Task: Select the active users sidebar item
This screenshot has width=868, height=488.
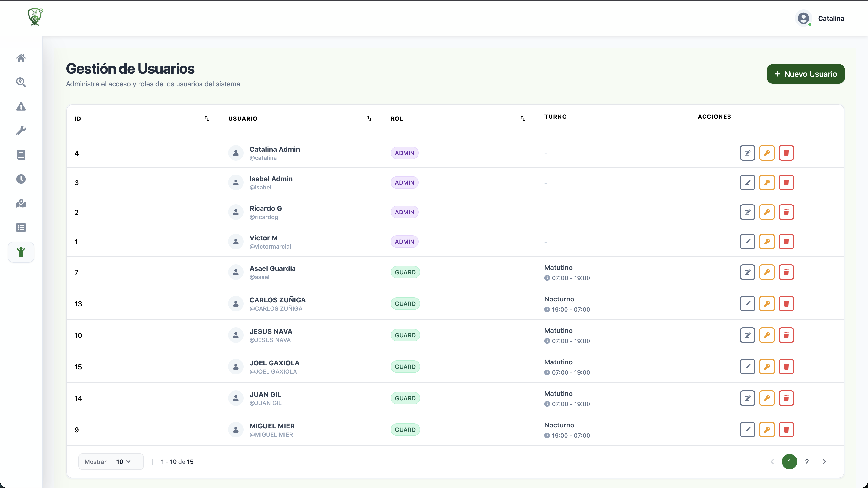Action: click(x=21, y=252)
